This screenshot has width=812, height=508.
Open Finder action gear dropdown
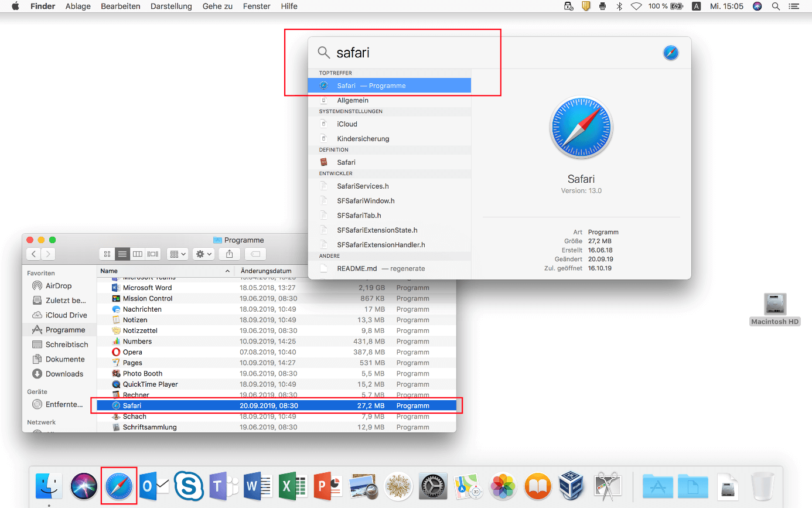click(x=203, y=254)
